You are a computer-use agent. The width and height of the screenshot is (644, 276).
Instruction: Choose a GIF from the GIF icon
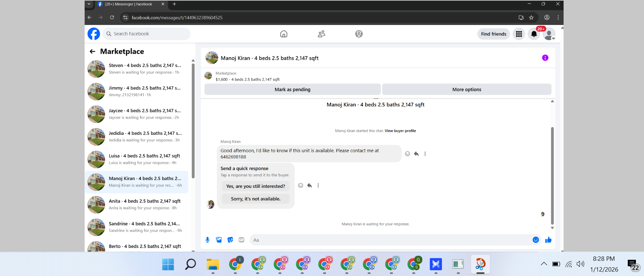(241, 240)
